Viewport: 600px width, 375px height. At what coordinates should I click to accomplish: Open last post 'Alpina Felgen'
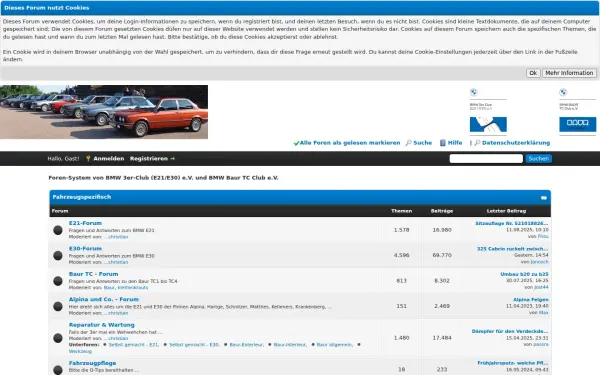coord(531,300)
